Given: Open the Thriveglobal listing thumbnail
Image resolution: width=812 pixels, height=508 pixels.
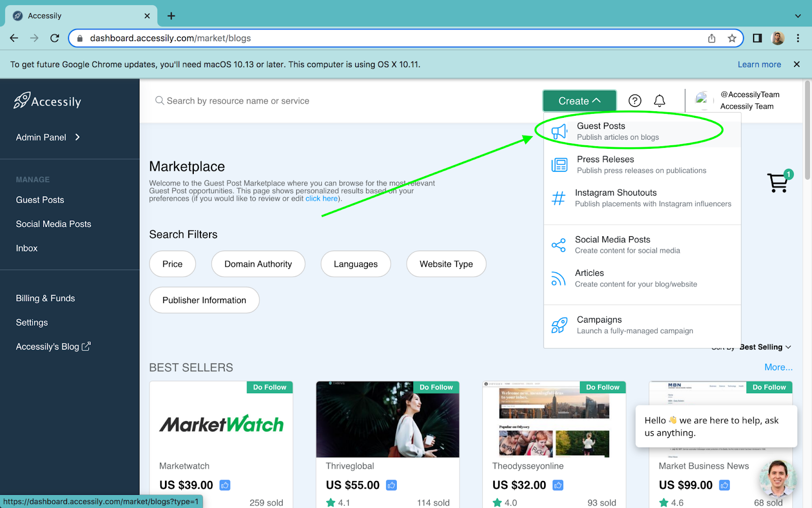Looking at the screenshot, I should pyautogui.click(x=388, y=420).
